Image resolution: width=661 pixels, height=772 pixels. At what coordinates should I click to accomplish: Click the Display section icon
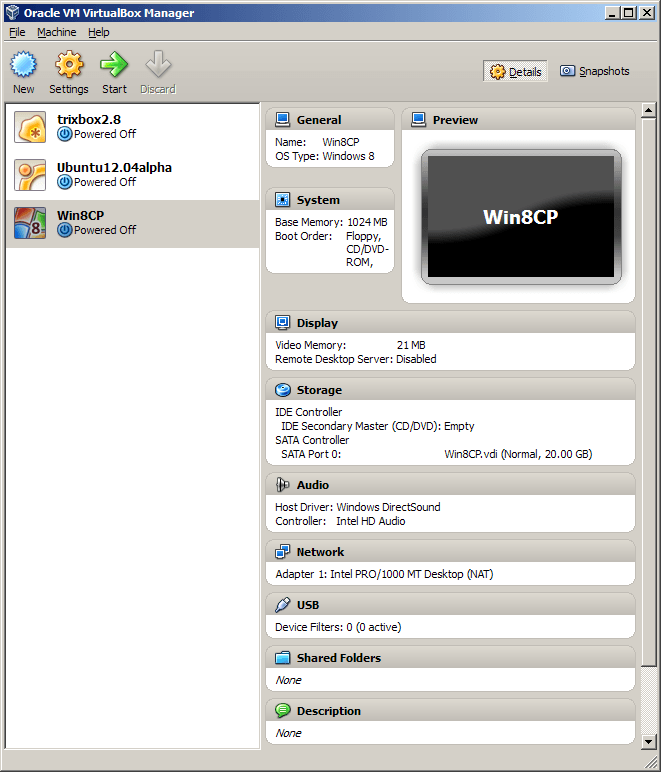click(283, 322)
